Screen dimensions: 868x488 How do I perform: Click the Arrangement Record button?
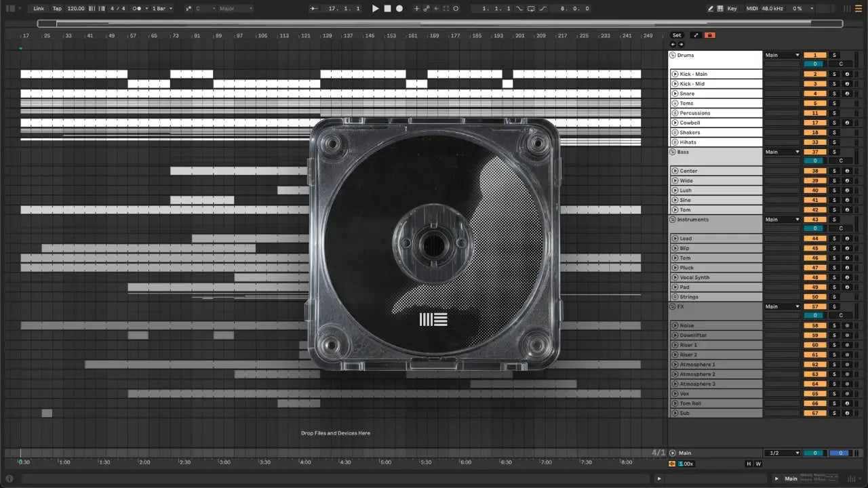coord(399,9)
